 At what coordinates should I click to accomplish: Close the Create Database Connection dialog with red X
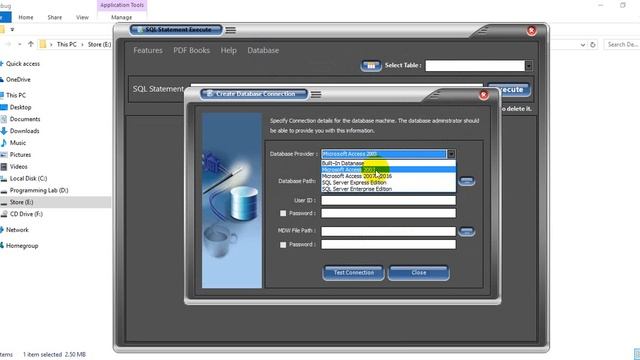tap(484, 95)
